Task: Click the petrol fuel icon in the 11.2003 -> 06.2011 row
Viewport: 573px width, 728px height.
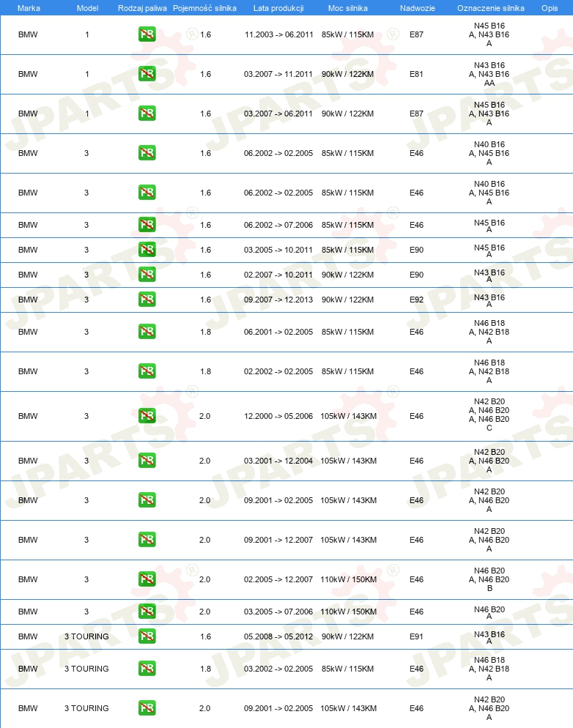Action: pos(147,34)
